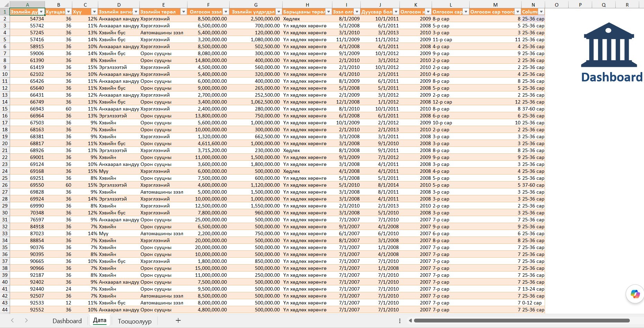
Task: Open the Copilot floating button
Action: (x=635, y=294)
